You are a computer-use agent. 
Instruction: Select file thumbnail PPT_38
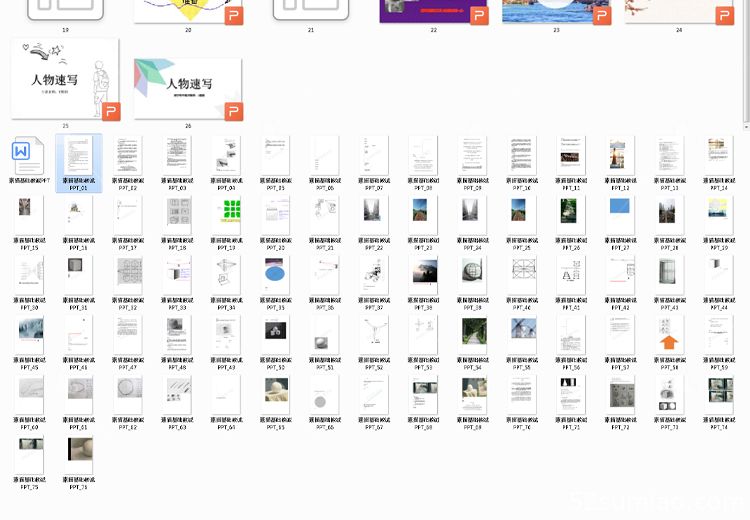pyautogui.click(x=423, y=275)
